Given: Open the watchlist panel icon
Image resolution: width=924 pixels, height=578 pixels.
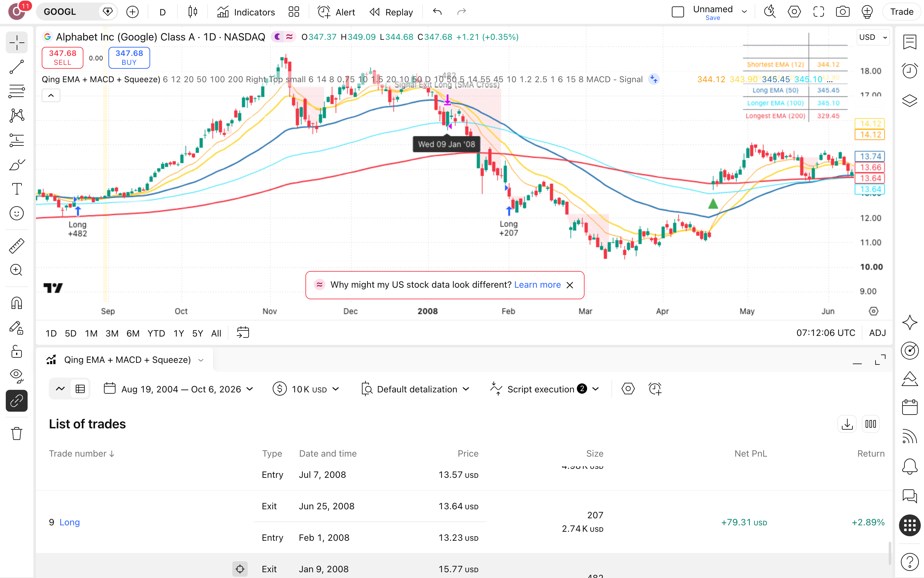Looking at the screenshot, I should pos(910,42).
